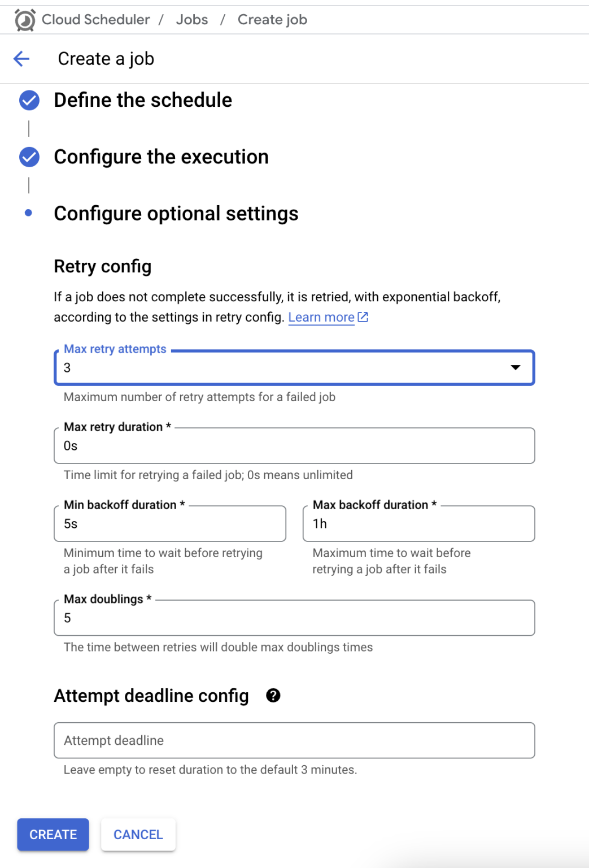The height and width of the screenshot is (868, 589).
Task: Select the Configure optional settings step indicator dot
Action: (x=28, y=214)
